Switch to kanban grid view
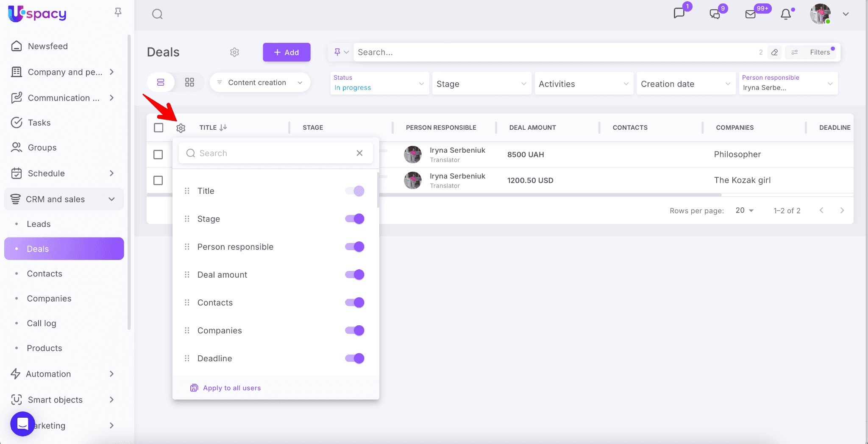The height and width of the screenshot is (444, 868). [189, 82]
